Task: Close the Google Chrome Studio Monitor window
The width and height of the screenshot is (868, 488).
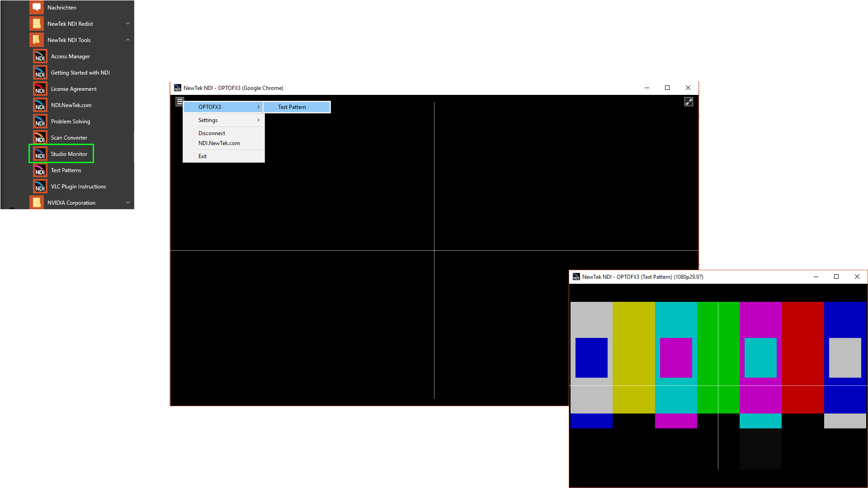Action: coord(688,88)
